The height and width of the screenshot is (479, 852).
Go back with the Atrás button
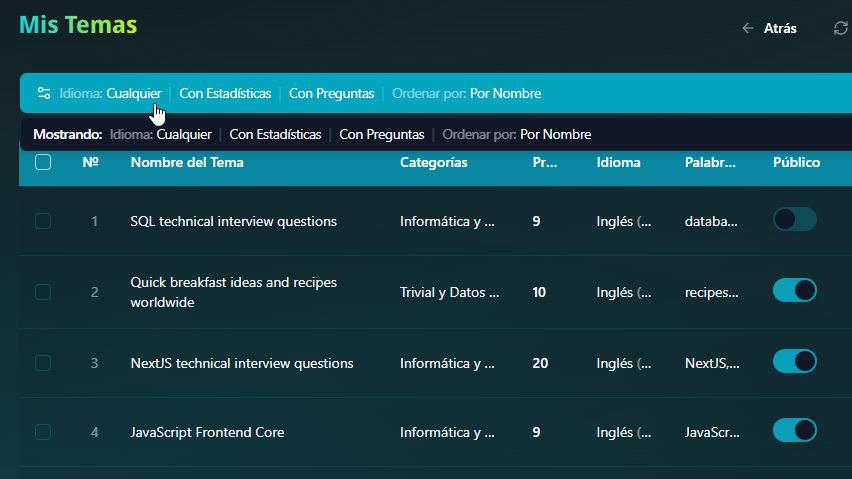769,28
